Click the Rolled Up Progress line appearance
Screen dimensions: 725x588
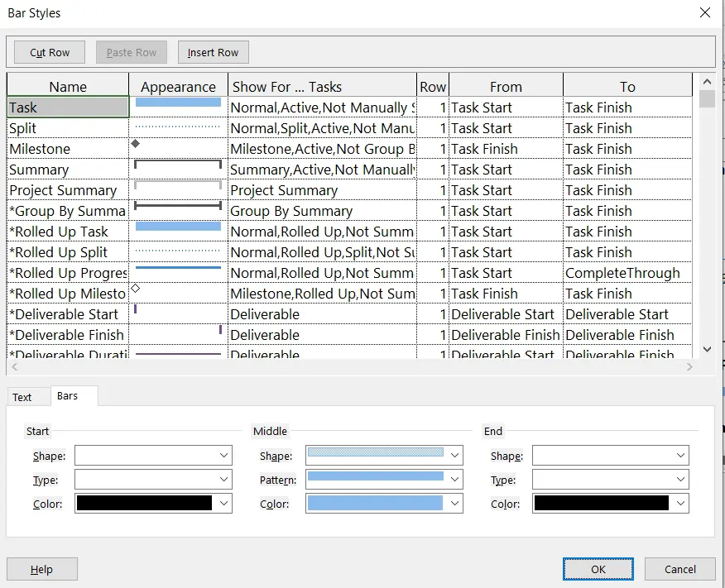[x=178, y=267]
